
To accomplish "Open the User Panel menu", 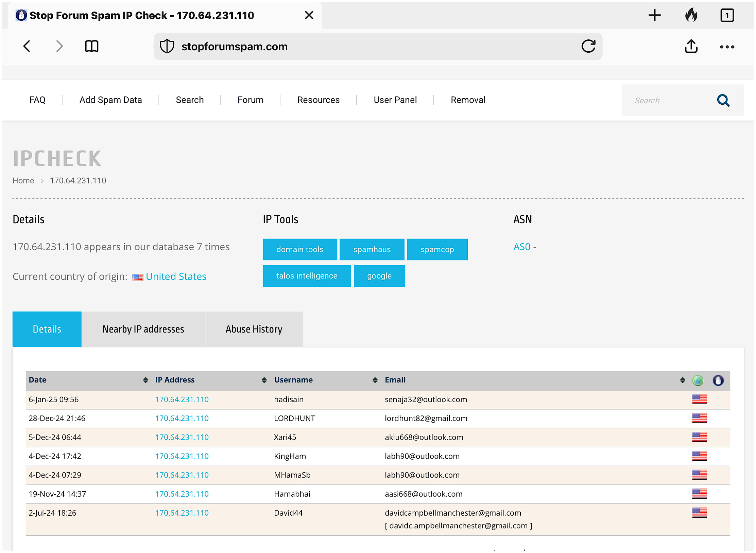I will (x=395, y=100).
